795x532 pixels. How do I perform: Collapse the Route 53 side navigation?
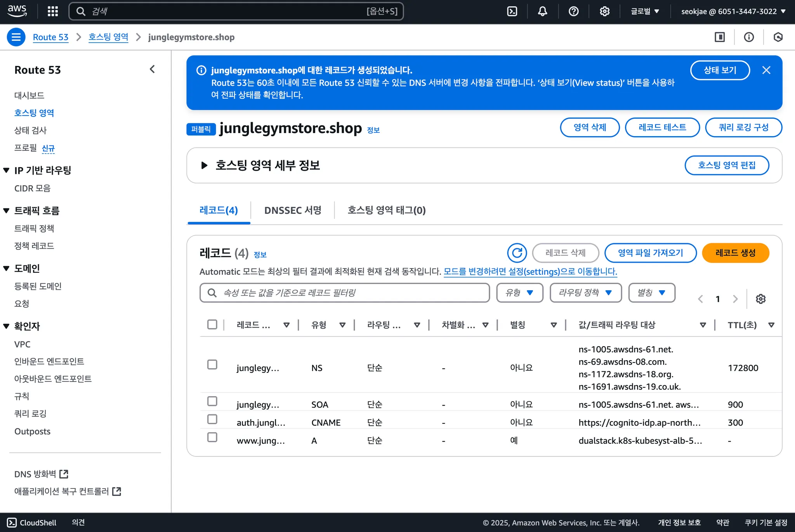tap(152, 69)
